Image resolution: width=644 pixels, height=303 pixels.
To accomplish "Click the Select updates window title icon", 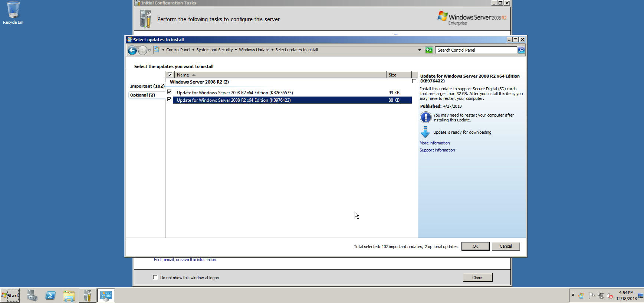I will (129, 39).
